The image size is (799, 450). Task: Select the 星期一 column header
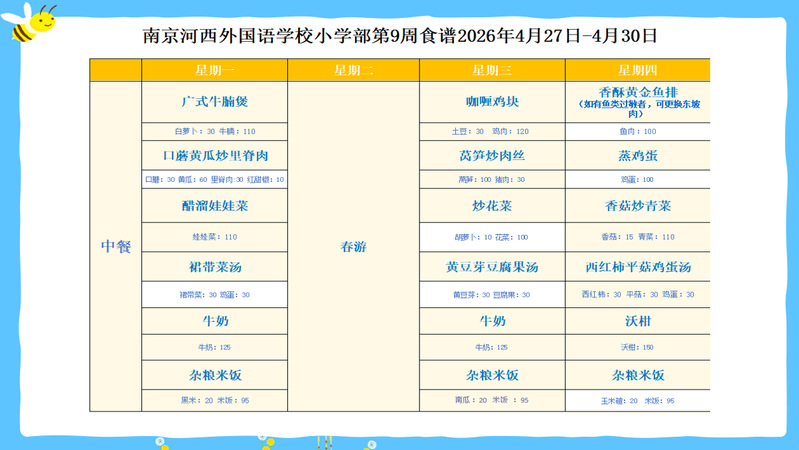(x=214, y=70)
